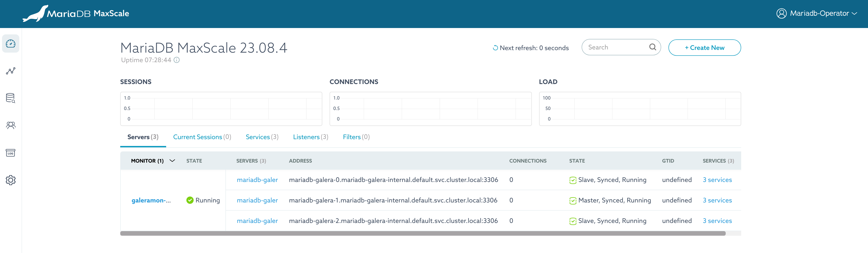Click connections value 0 for galera-0

pyautogui.click(x=511, y=180)
